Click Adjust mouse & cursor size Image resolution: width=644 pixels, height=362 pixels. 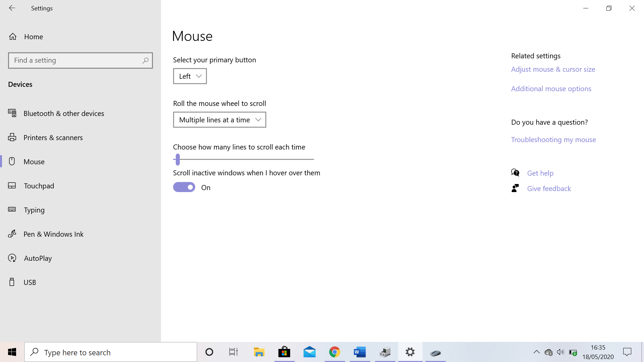coord(553,69)
